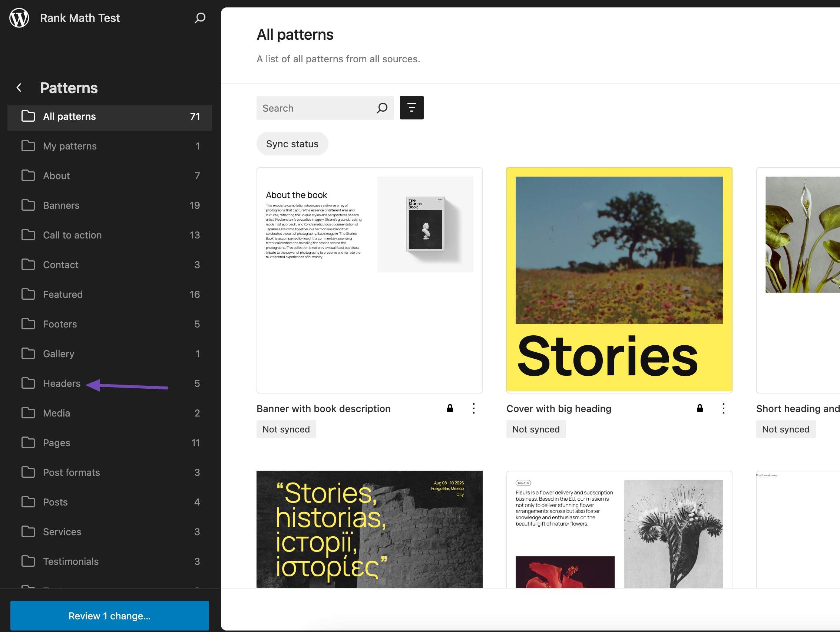Click the All patterns folder icon
This screenshot has height=632, width=840.
point(28,116)
